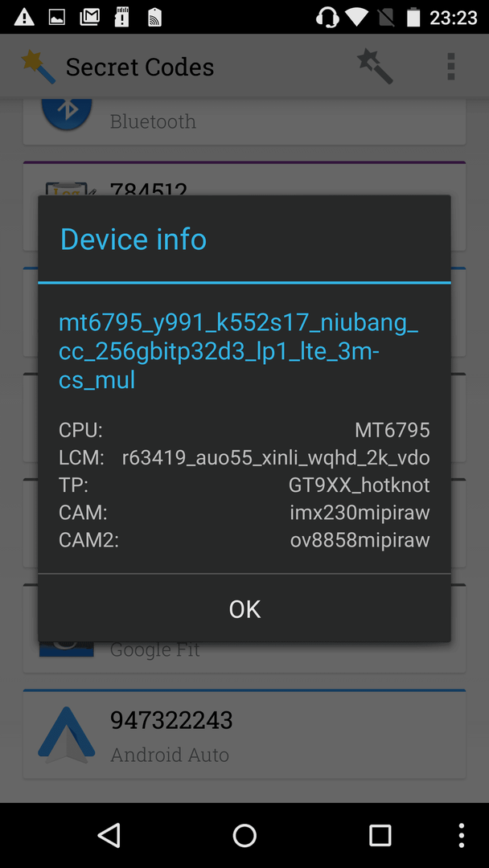This screenshot has height=868, width=489.
Task: Click the Device info dialog title
Action: (134, 240)
